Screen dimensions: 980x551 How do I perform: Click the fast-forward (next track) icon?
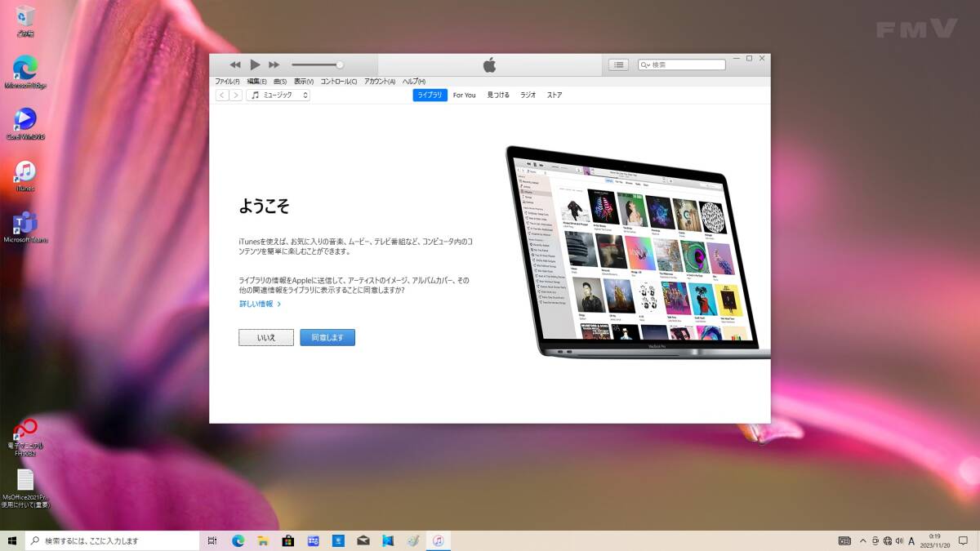[274, 64]
